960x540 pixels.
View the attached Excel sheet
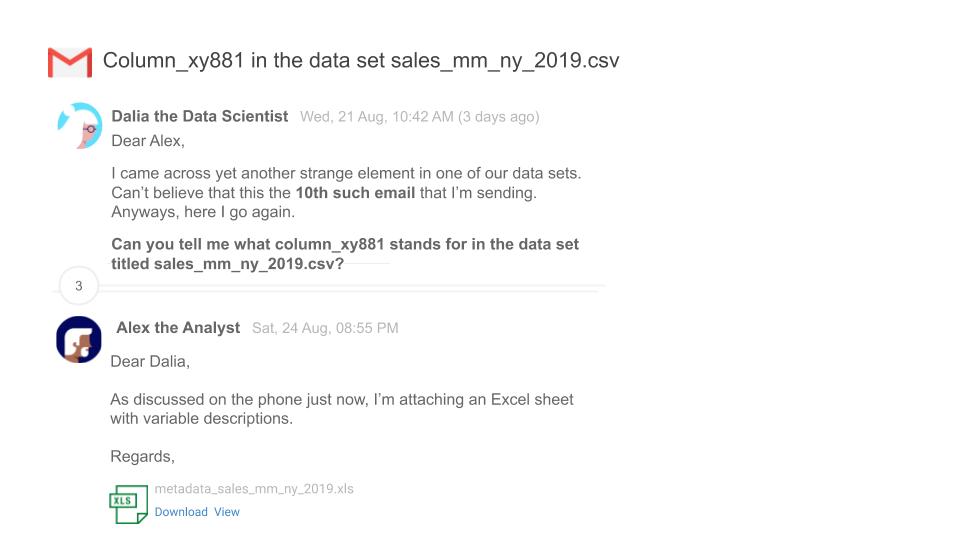click(x=227, y=512)
